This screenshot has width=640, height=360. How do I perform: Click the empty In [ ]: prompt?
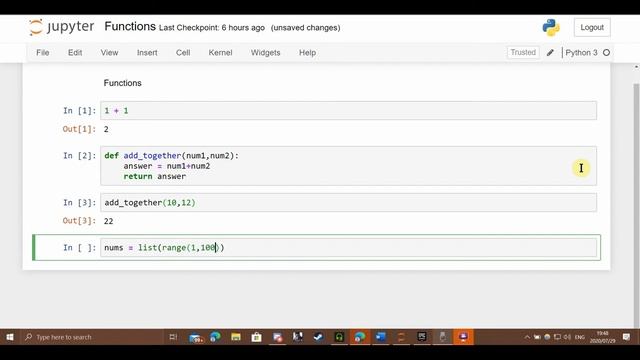click(79, 247)
